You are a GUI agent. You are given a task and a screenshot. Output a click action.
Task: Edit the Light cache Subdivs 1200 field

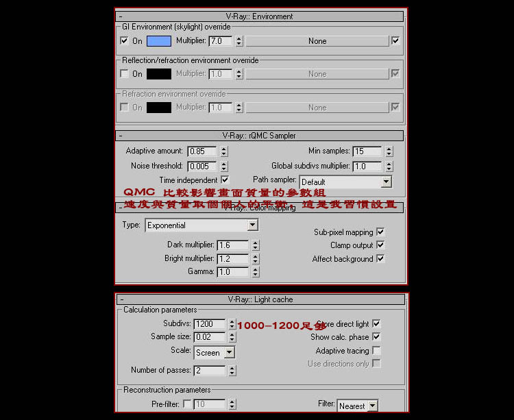click(x=210, y=324)
